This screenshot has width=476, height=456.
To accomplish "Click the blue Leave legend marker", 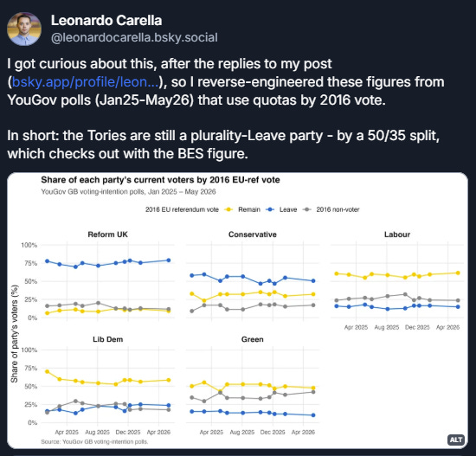I will pyautogui.click(x=270, y=209).
